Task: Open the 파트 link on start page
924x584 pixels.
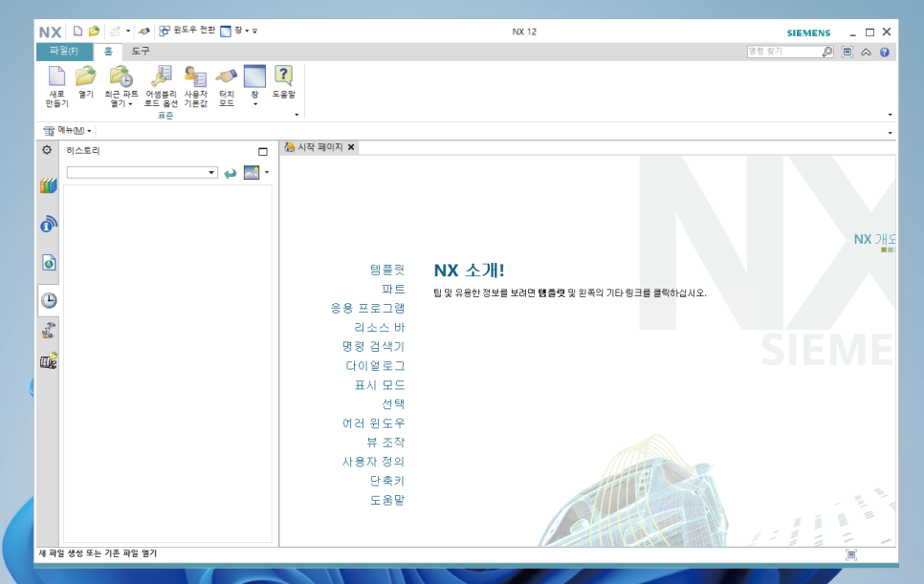Action: [393, 289]
